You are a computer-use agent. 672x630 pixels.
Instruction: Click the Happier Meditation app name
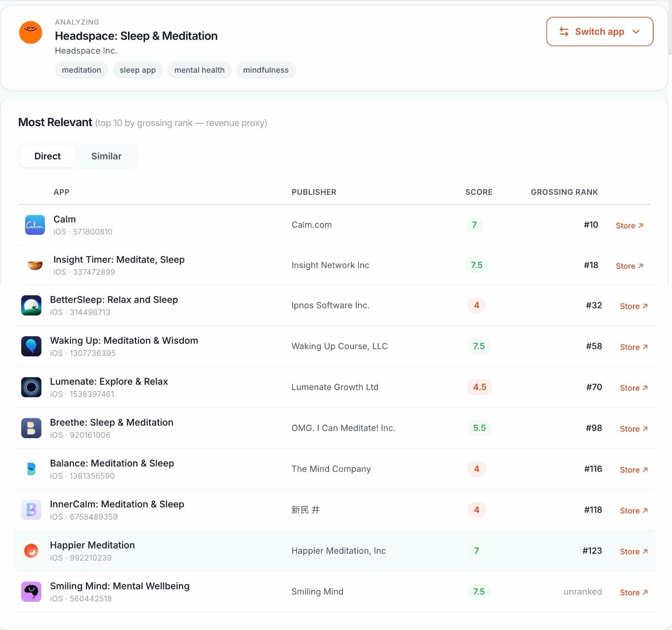[92, 545]
